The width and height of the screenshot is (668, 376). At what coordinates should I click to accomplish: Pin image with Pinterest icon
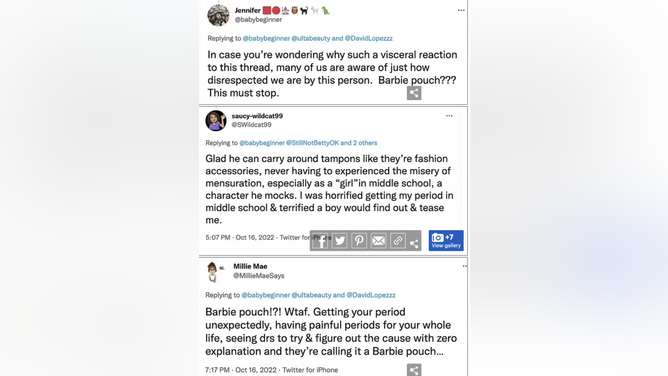(x=359, y=241)
